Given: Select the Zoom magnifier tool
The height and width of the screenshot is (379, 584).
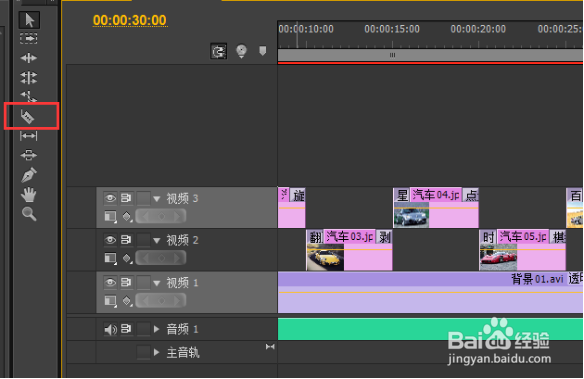Looking at the screenshot, I should pyautogui.click(x=29, y=214).
